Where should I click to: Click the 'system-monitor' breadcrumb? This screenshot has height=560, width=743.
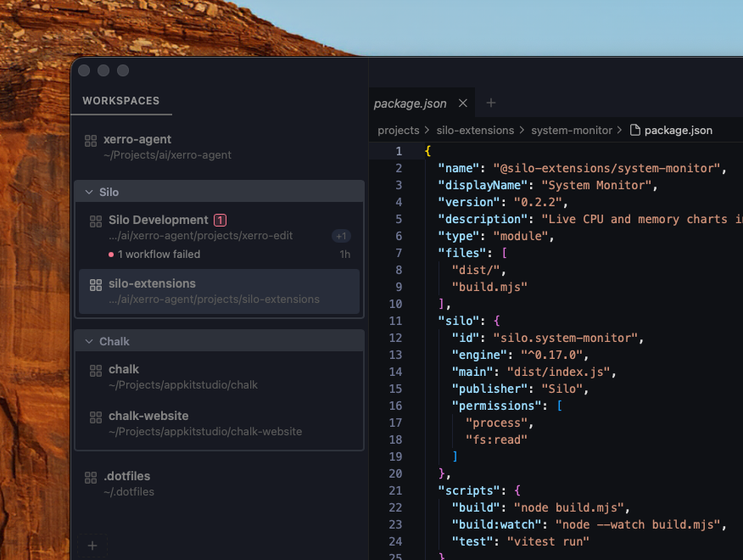(x=572, y=131)
